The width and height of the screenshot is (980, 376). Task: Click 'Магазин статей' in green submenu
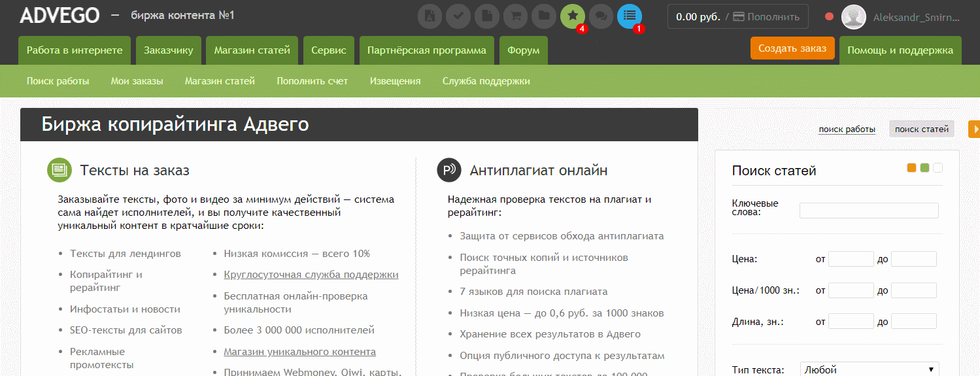pyautogui.click(x=220, y=81)
